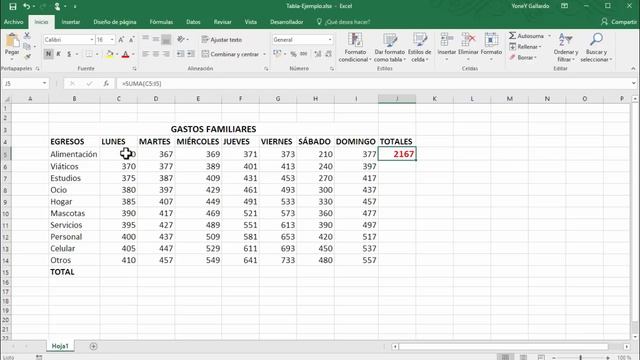Switch to the Insertar tab

click(x=71, y=22)
